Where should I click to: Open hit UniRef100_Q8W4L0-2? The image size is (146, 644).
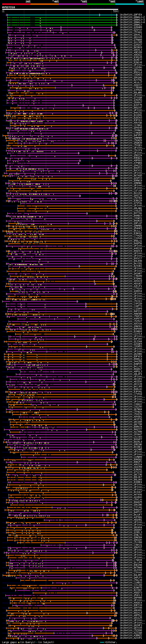click(132, 18)
